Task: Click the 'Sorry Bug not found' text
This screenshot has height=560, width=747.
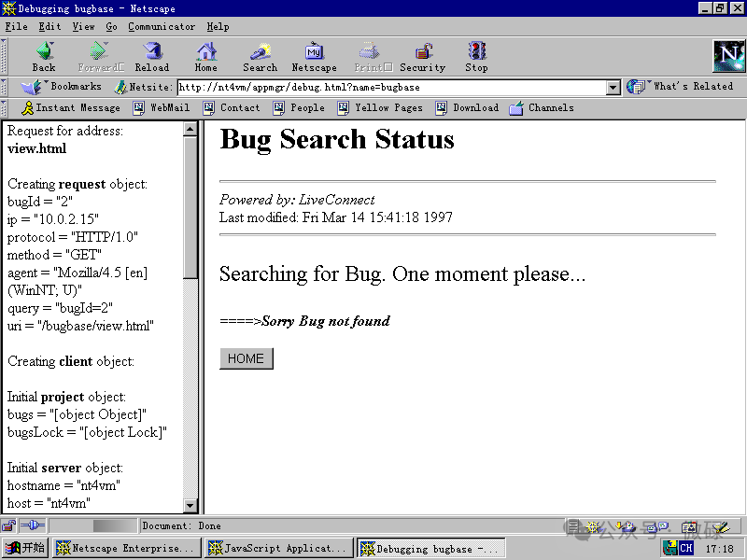Action: pos(326,321)
